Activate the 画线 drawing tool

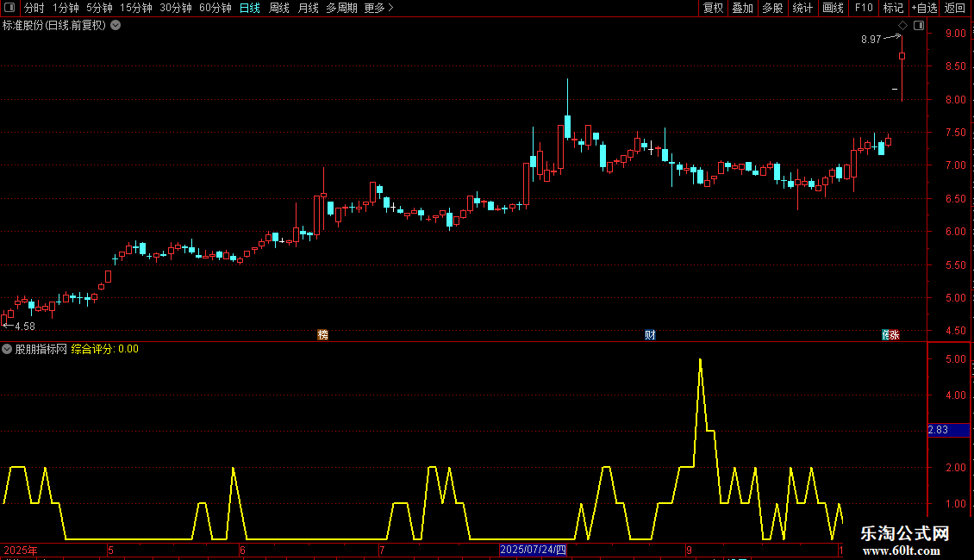click(x=833, y=8)
